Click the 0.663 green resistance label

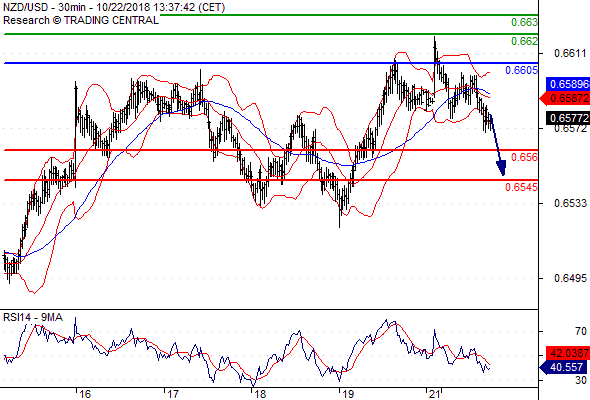point(525,22)
